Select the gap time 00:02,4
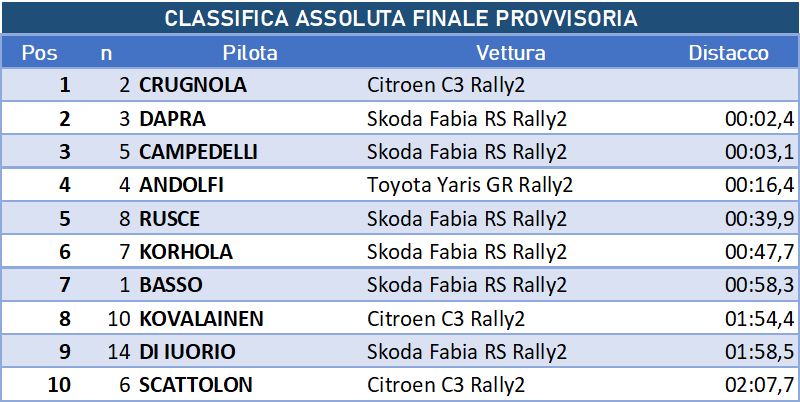The height and width of the screenshot is (402, 800). (759, 119)
